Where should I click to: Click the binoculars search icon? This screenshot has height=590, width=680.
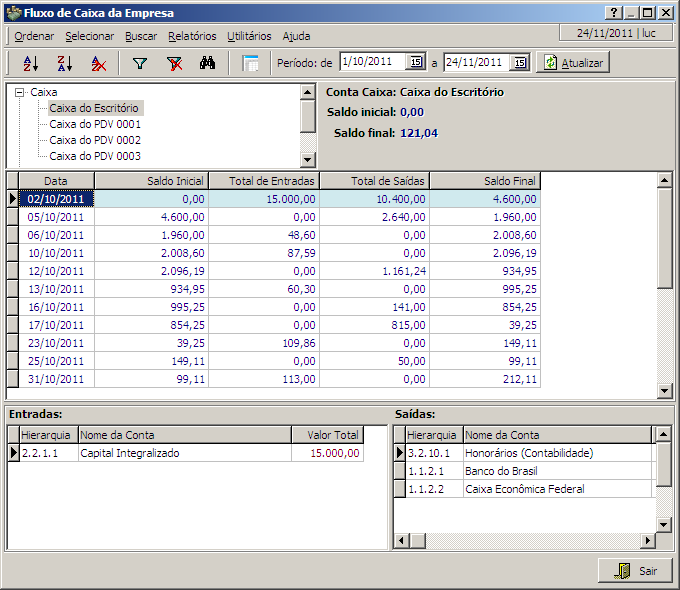pyautogui.click(x=208, y=63)
